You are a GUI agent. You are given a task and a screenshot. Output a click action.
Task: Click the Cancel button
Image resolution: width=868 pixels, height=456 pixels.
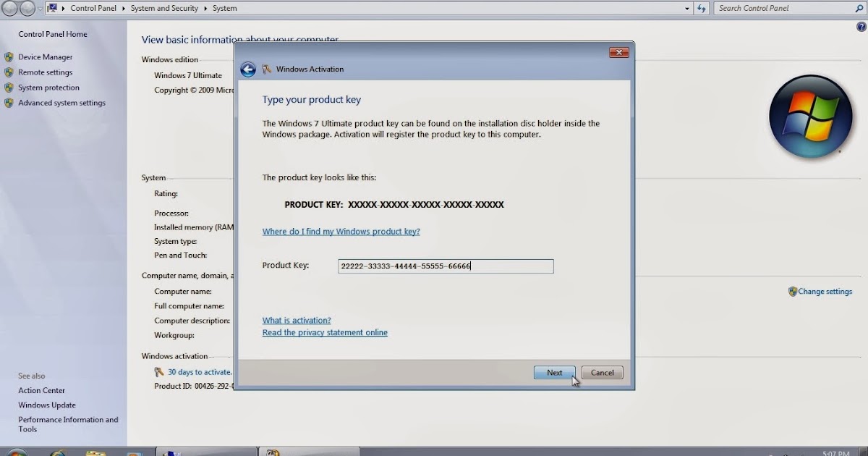(603, 373)
